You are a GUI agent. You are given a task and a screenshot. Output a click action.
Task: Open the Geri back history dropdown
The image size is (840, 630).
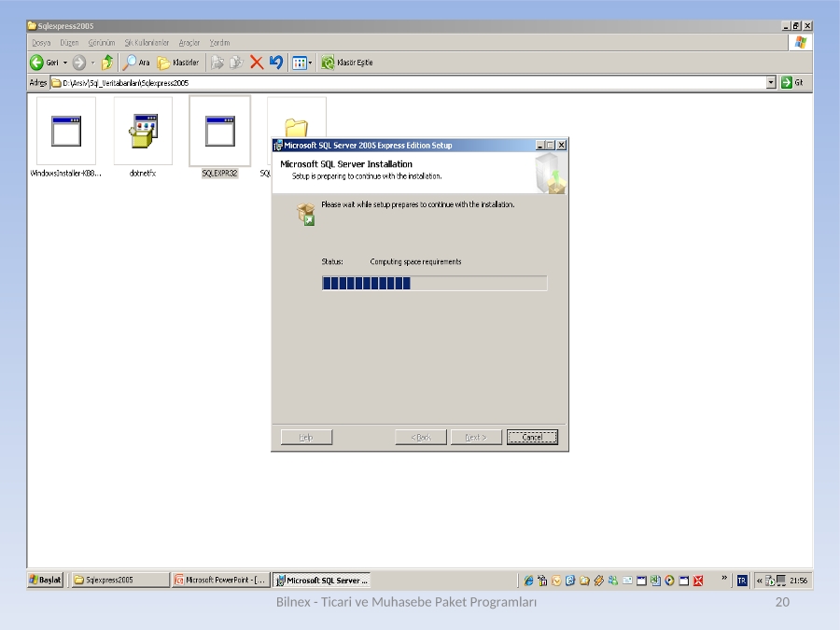[x=64, y=63]
